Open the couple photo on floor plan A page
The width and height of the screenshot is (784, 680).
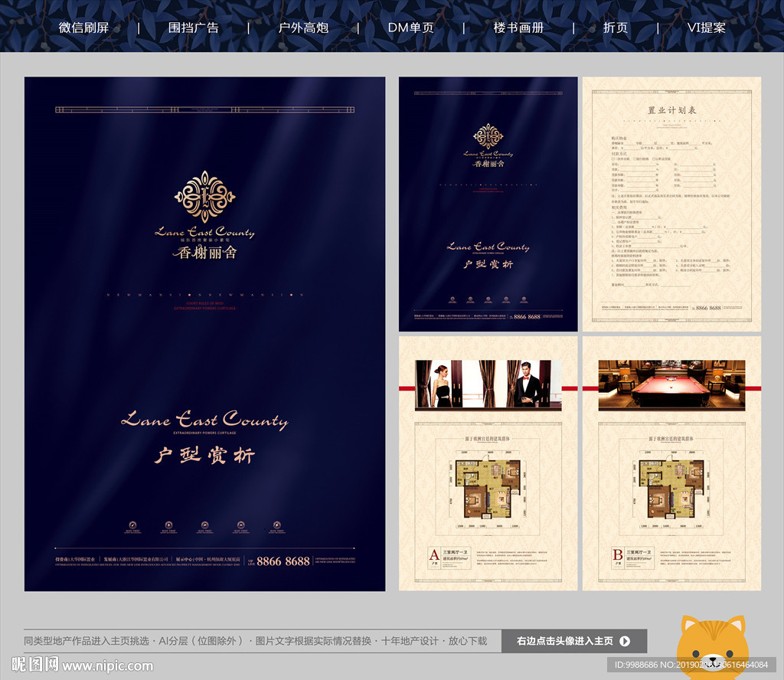pyautogui.click(x=488, y=385)
